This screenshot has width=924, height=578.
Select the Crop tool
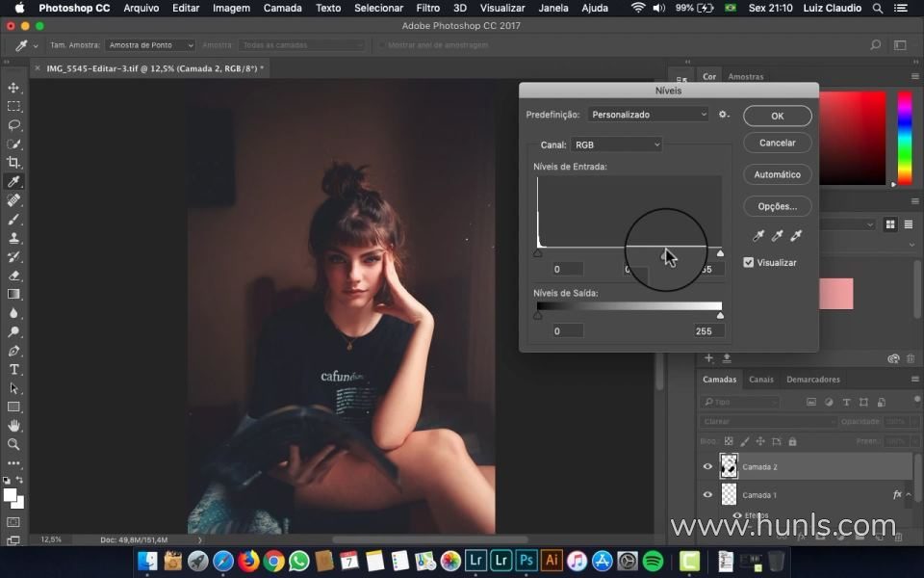click(x=13, y=163)
